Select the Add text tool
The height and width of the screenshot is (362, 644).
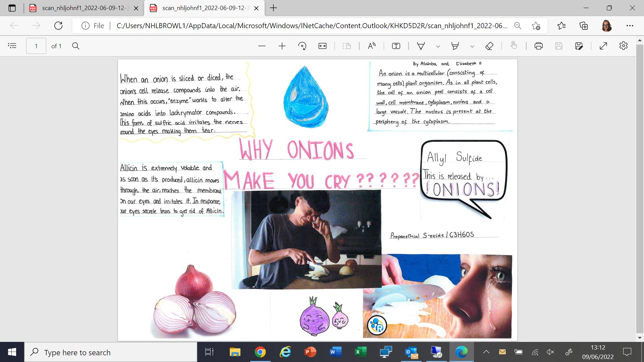tap(396, 46)
